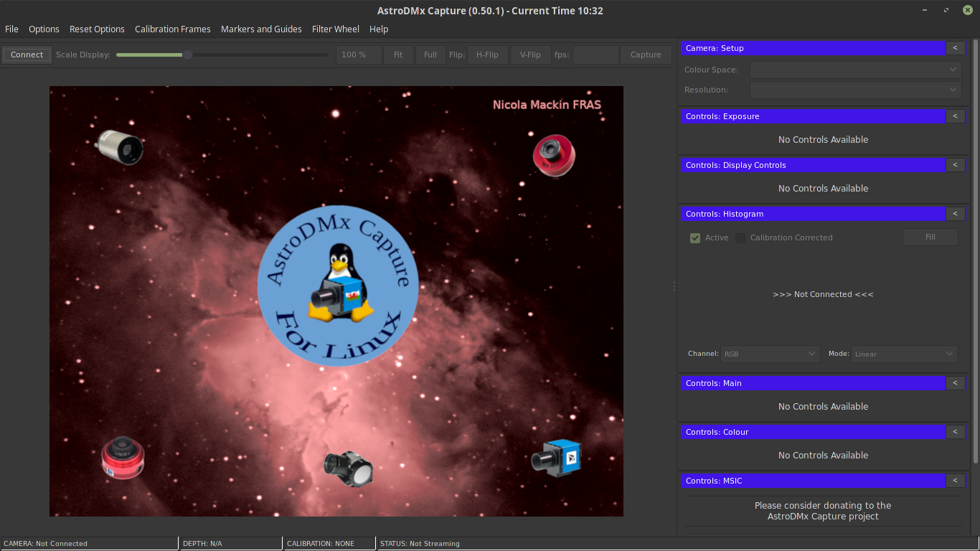This screenshot has height=551, width=980.
Task: Open the Markers and Guides menu
Action: point(261,29)
